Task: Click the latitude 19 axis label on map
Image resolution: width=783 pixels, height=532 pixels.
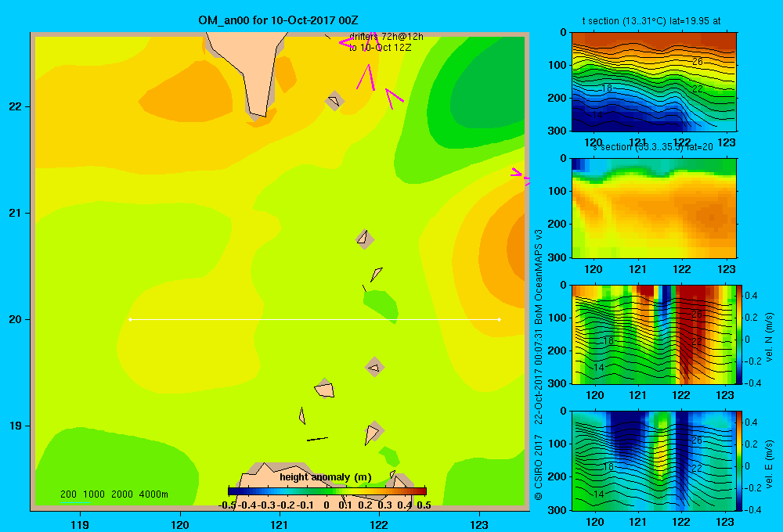Action: pos(15,426)
